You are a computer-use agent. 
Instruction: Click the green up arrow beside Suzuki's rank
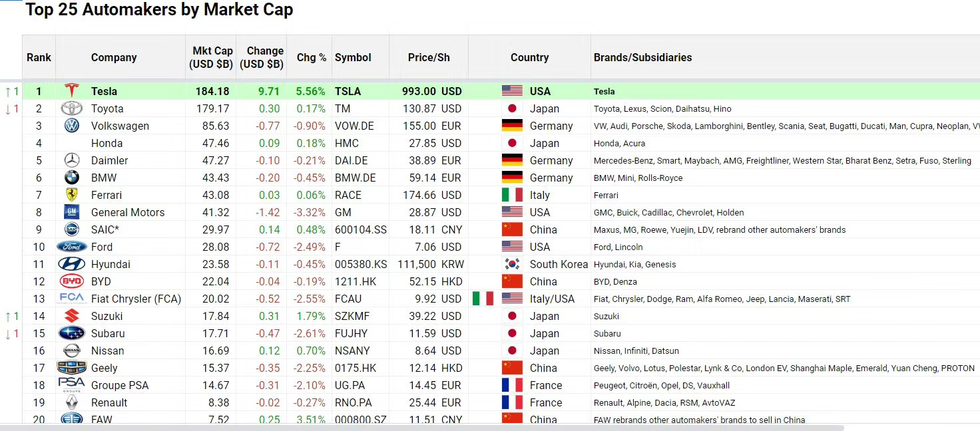pos(8,317)
